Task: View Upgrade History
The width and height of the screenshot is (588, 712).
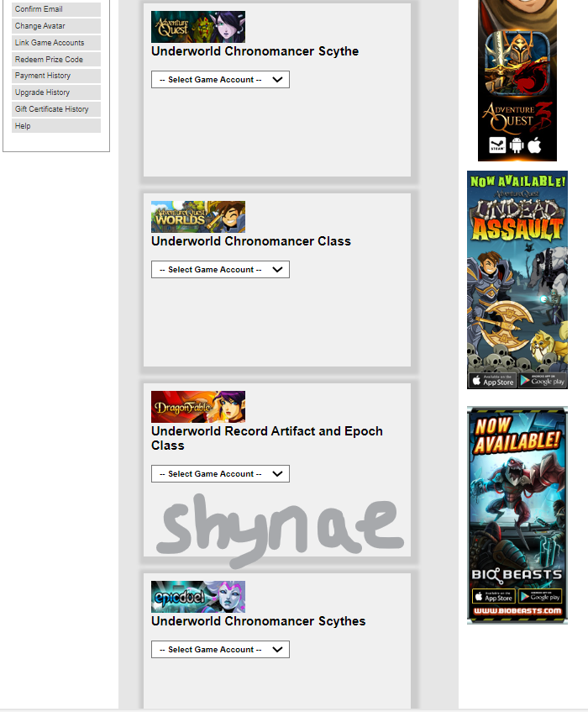Action: tap(56, 92)
